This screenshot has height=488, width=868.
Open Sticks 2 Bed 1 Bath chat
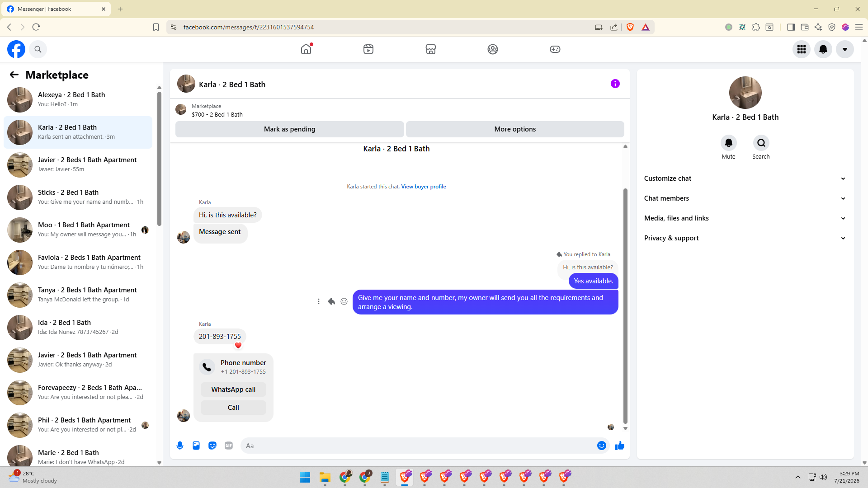pyautogui.click(x=78, y=197)
